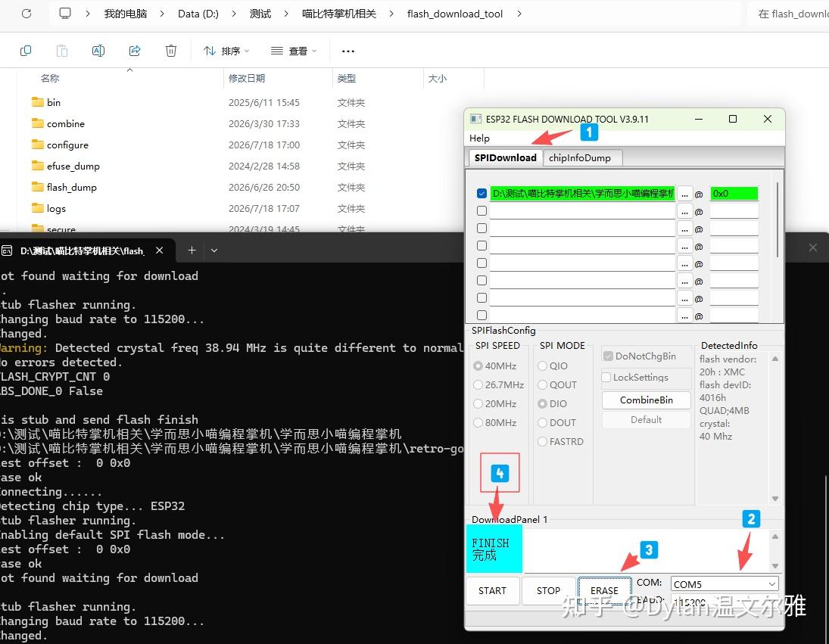829x644 pixels.
Task: Expand the chevron after flash_download_tool breadcrumb
Action: [x=519, y=14]
